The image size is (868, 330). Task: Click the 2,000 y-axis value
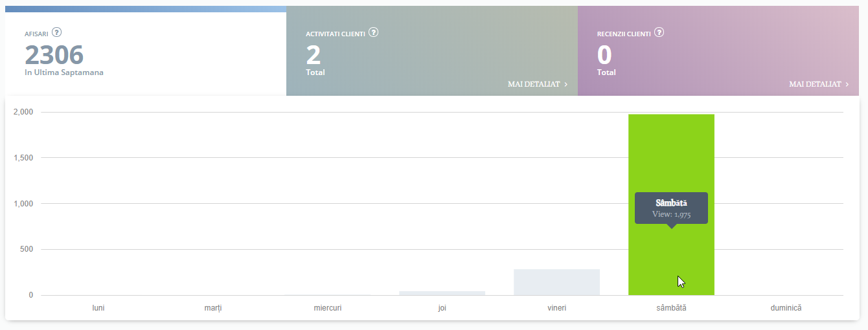(x=23, y=112)
